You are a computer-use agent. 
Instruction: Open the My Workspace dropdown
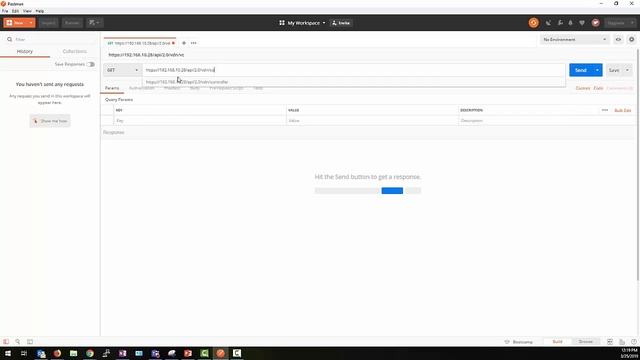tap(302, 23)
